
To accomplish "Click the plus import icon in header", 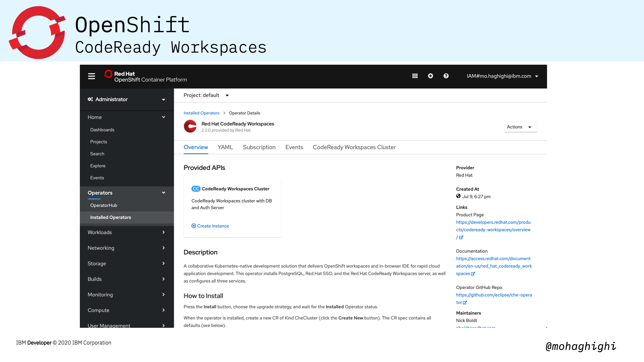I will coord(430,76).
